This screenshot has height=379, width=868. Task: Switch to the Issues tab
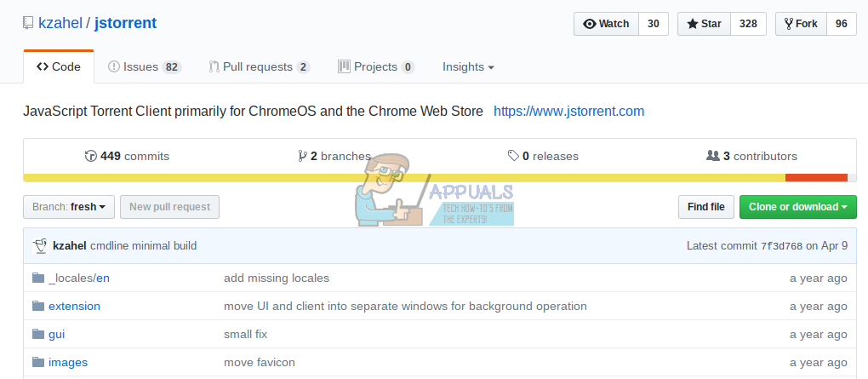pos(144,66)
